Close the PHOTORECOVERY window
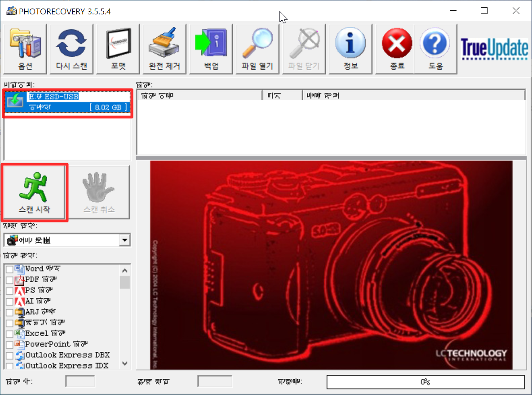Screen dimensions: 532x395 pos(516,11)
